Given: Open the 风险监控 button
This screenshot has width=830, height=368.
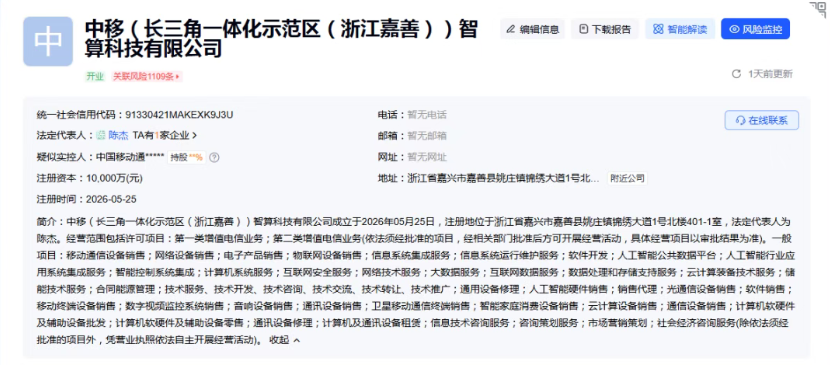Looking at the screenshot, I should click(x=755, y=29).
